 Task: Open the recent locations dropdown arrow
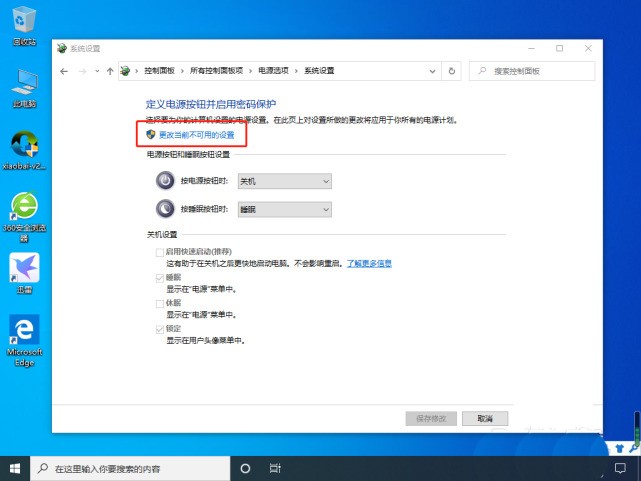pos(97,71)
